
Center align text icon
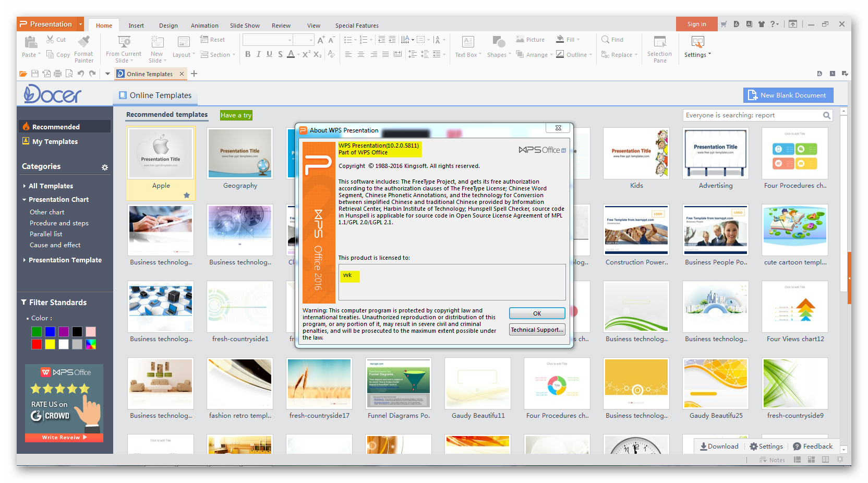click(360, 54)
